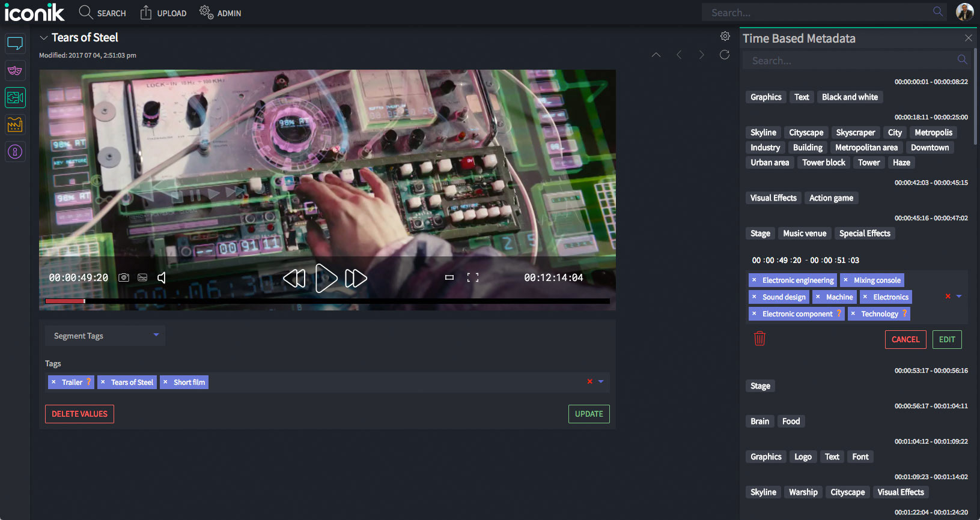Expand the segment tags dropdown arrow
980x520 pixels.
[x=959, y=296]
